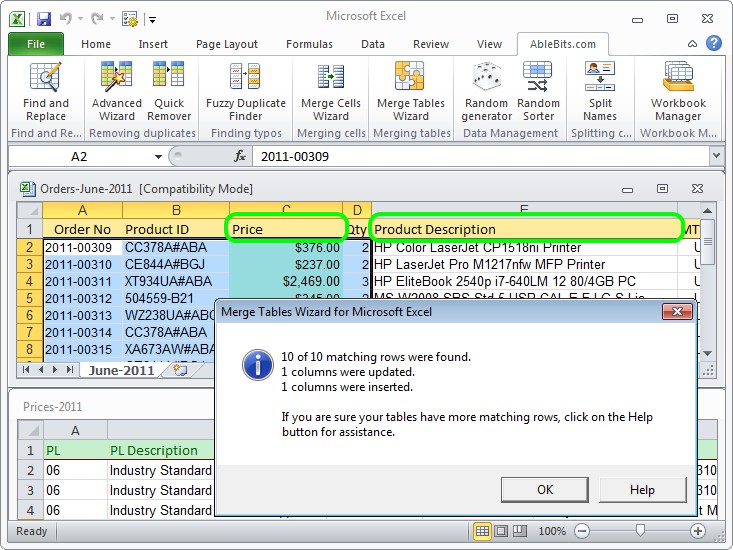The width and height of the screenshot is (733, 550).
Task: Minimize the ribbon with the caret icon
Action: point(692,44)
